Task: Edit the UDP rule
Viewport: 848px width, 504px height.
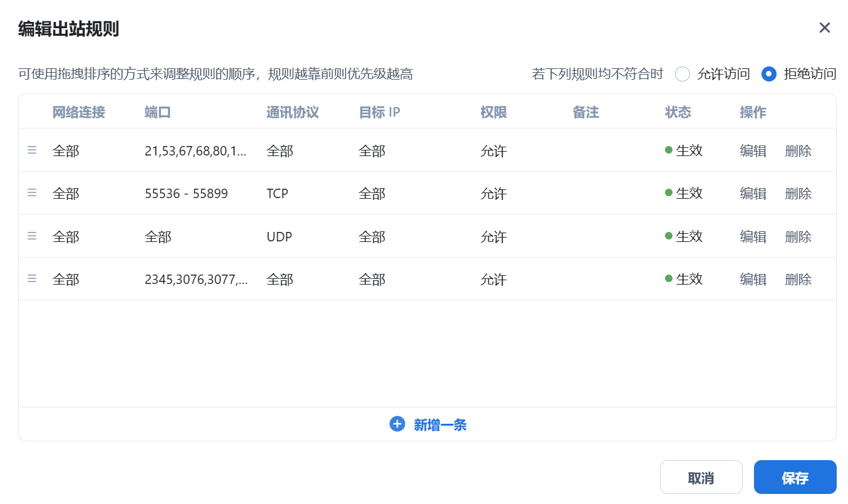Action: [753, 236]
